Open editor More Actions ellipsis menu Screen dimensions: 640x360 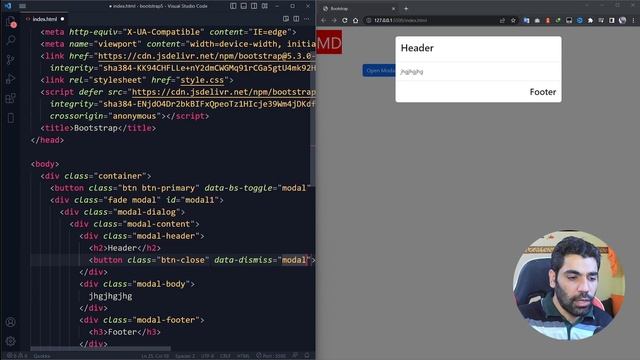pos(307,19)
